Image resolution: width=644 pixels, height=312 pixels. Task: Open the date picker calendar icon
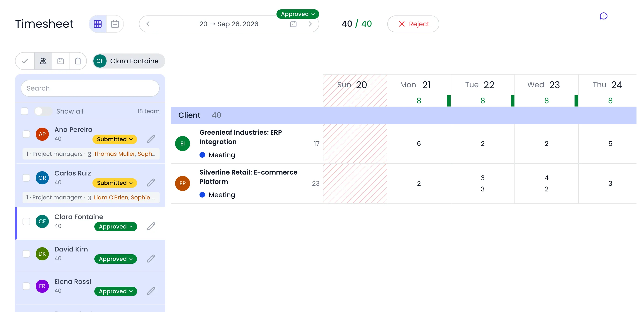click(293, 24)
